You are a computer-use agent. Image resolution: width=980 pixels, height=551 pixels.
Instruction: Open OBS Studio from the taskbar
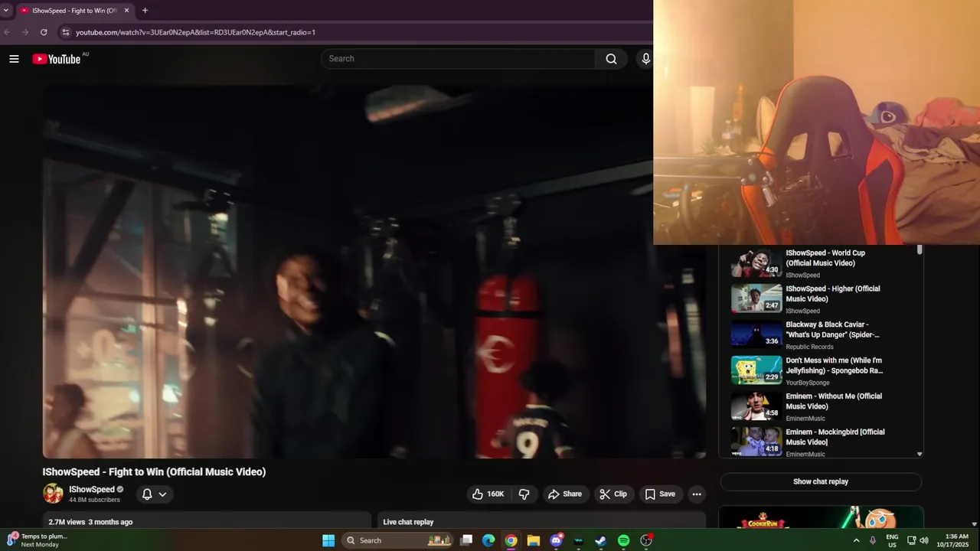pos(646,540)
